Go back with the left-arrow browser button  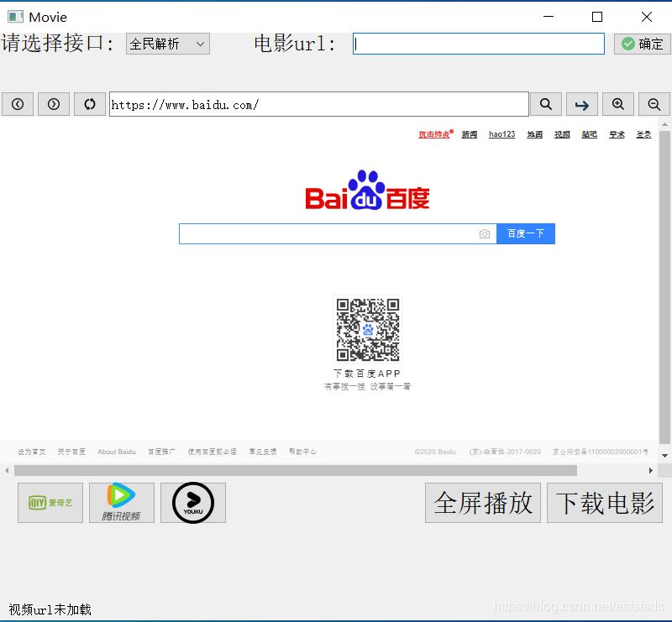pyautogui.click(x=18, y=104)
